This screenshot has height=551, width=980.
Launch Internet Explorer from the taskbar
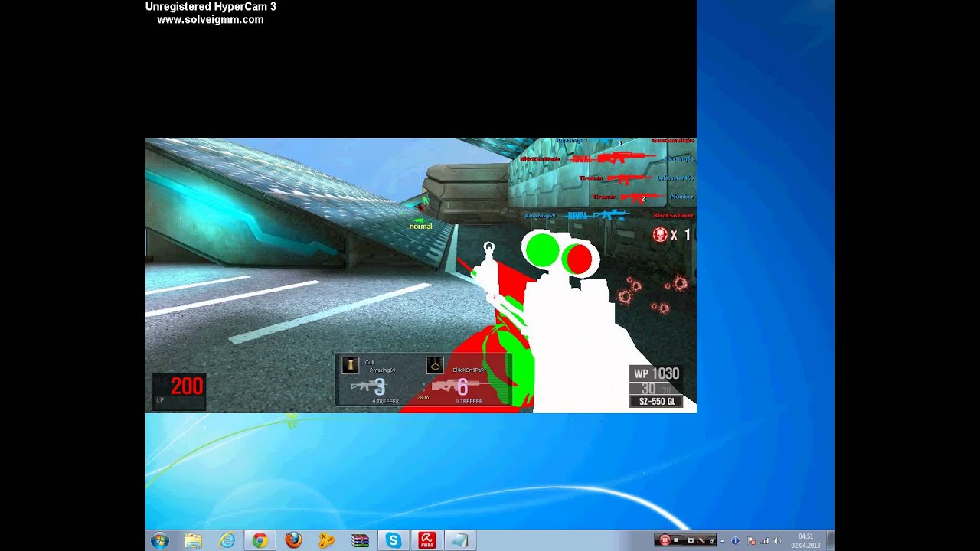coord(227,540)
